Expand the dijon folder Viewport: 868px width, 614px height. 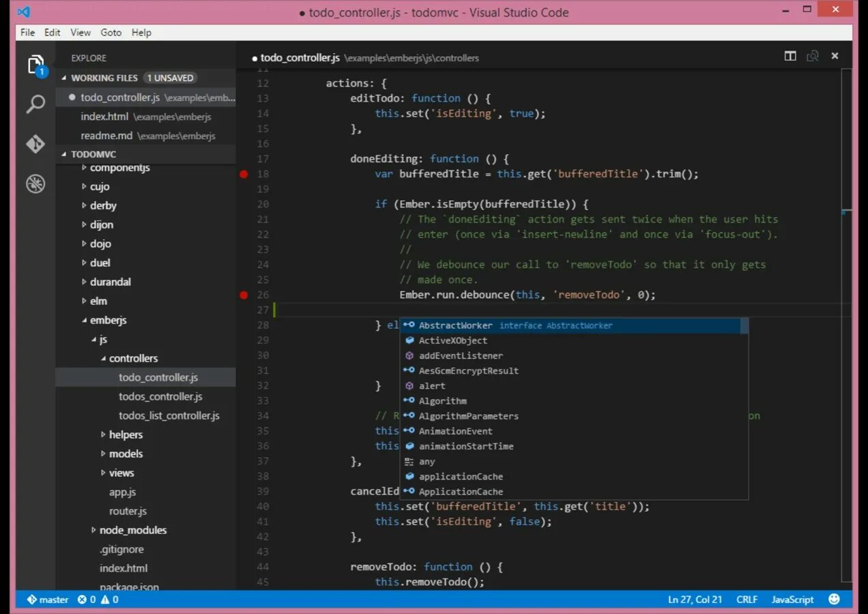(84, 224)
